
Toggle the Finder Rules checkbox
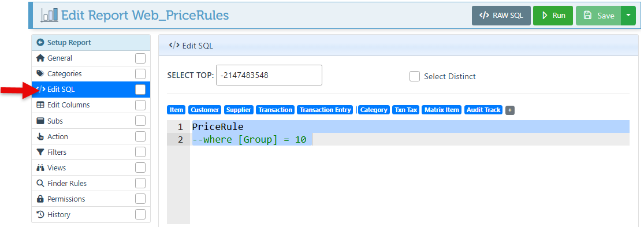click(140, 183)
